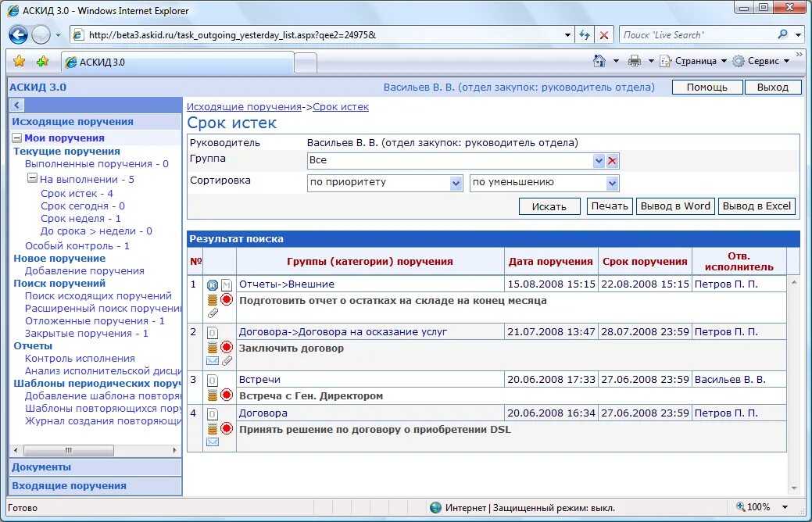Click the Add to Favorites icon
The image size is (812, 522).
coord(42,61)
